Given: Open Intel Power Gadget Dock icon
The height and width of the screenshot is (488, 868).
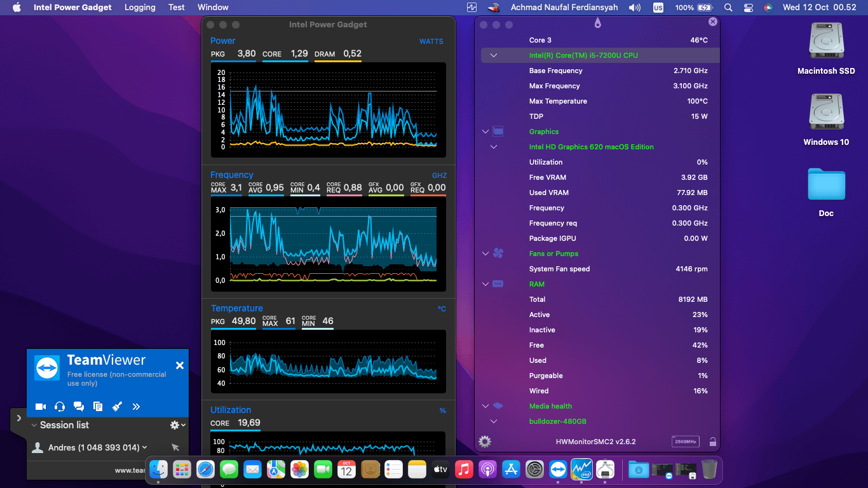Looking at the screenshot, I should [581, 470].
